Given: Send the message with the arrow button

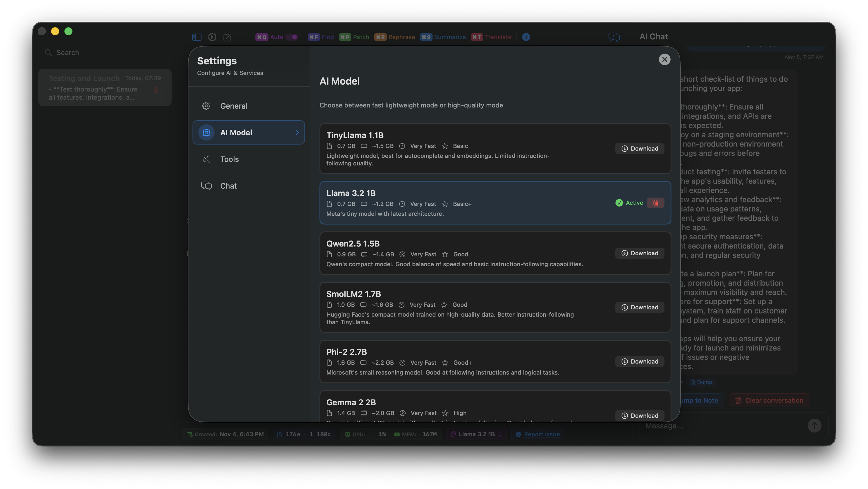Looking at the screenshot, I should [x=814, y=426].
